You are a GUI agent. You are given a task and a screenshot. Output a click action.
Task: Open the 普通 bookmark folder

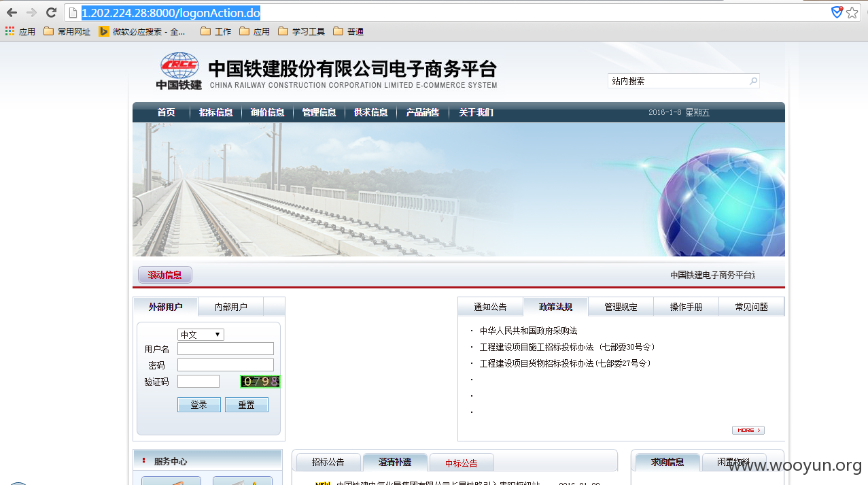click(349, 31)
